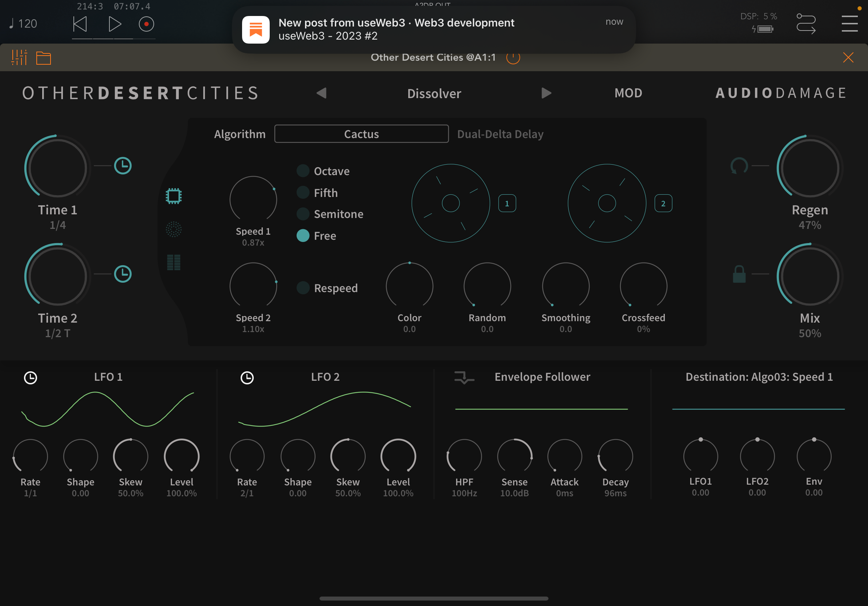The height and width of the screenshot is (606, 868).
Task: Adjust the Time 2 knob
Action: [58, 276]
